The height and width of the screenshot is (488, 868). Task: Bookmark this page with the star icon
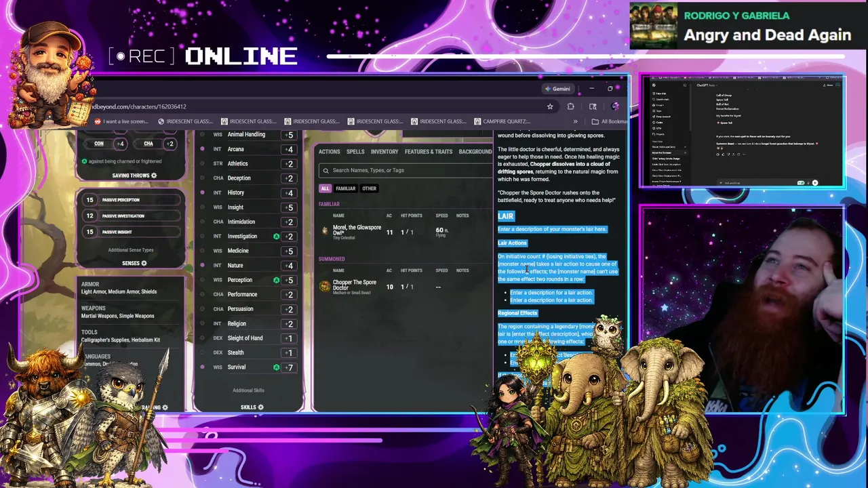point(550,106)
